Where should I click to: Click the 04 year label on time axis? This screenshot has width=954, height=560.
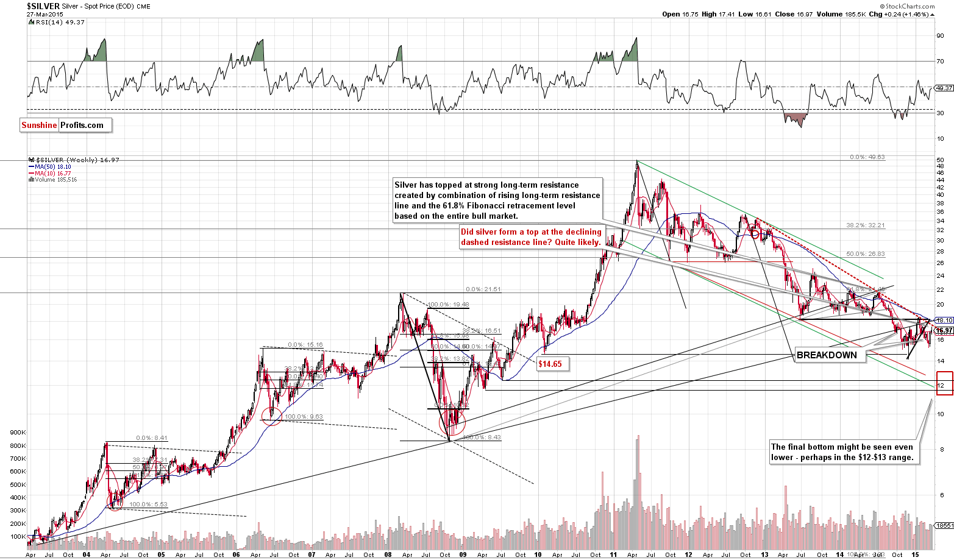pos(87,555)
